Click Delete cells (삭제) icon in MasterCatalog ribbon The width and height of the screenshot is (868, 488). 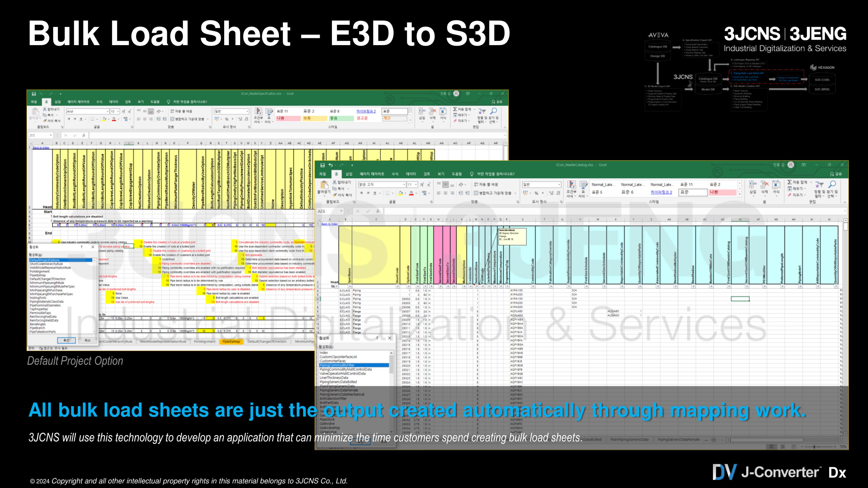764,185
